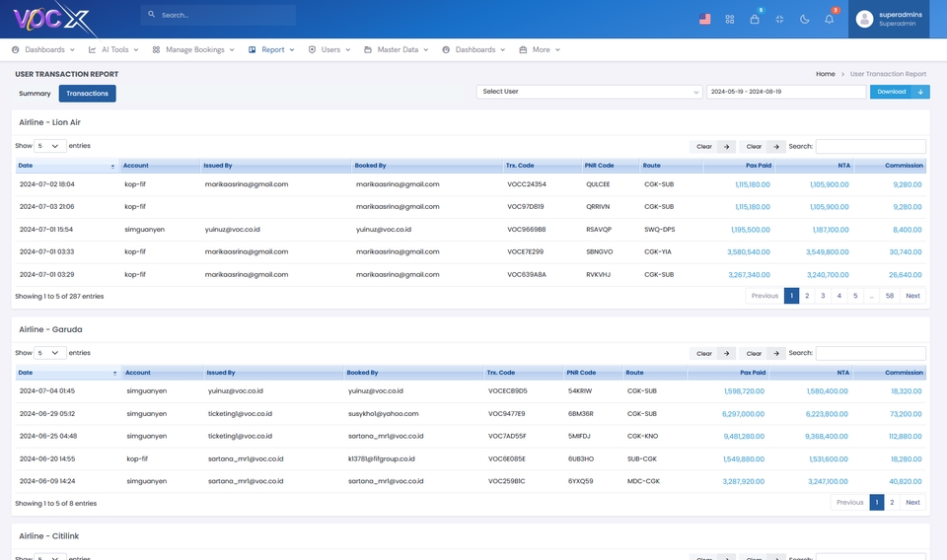The image size is (947, 560).
Task: Toggle fullscreen mode icon
Action: 779,19
